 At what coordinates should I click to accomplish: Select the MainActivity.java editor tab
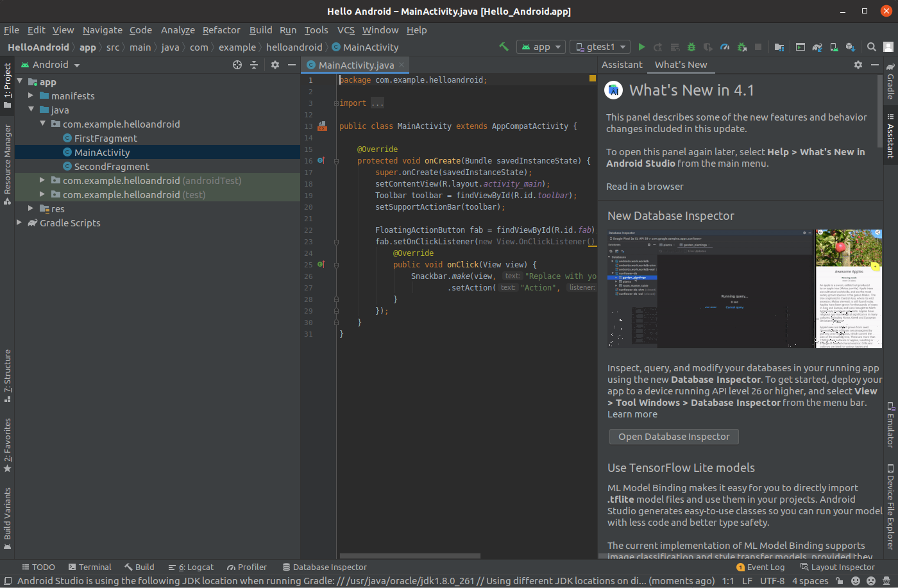tap(356, 65)
